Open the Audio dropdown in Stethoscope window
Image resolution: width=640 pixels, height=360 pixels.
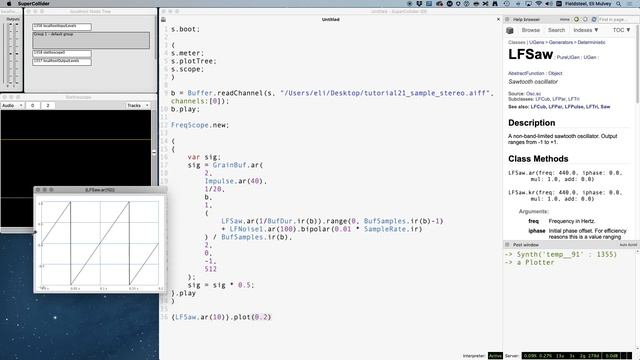(x=12, y=105)
